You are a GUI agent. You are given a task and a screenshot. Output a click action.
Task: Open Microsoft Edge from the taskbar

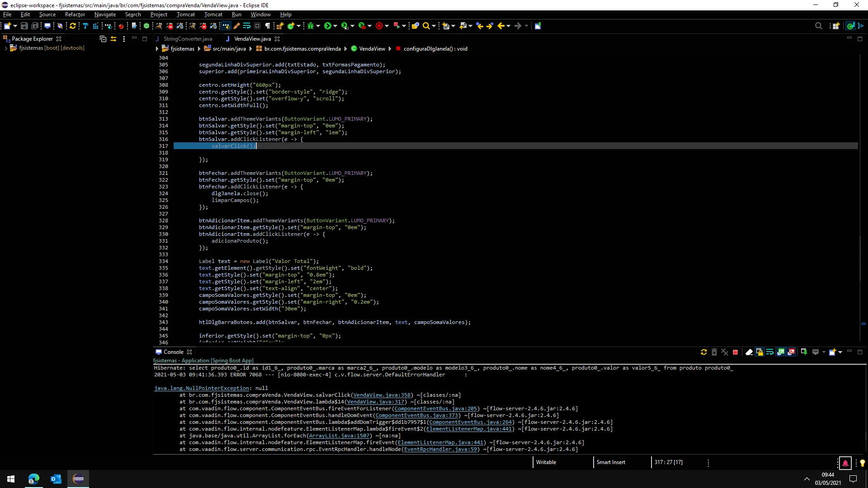[34, 479]
